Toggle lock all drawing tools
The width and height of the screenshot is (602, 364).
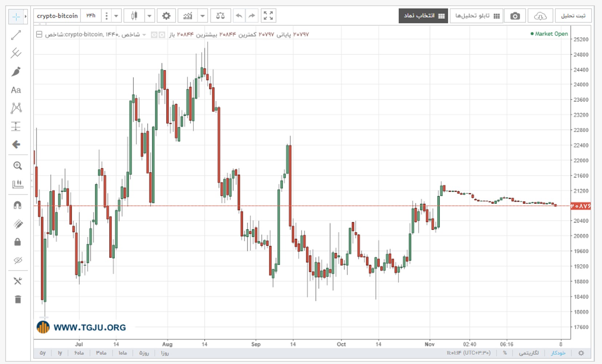(x=17, y=242)
